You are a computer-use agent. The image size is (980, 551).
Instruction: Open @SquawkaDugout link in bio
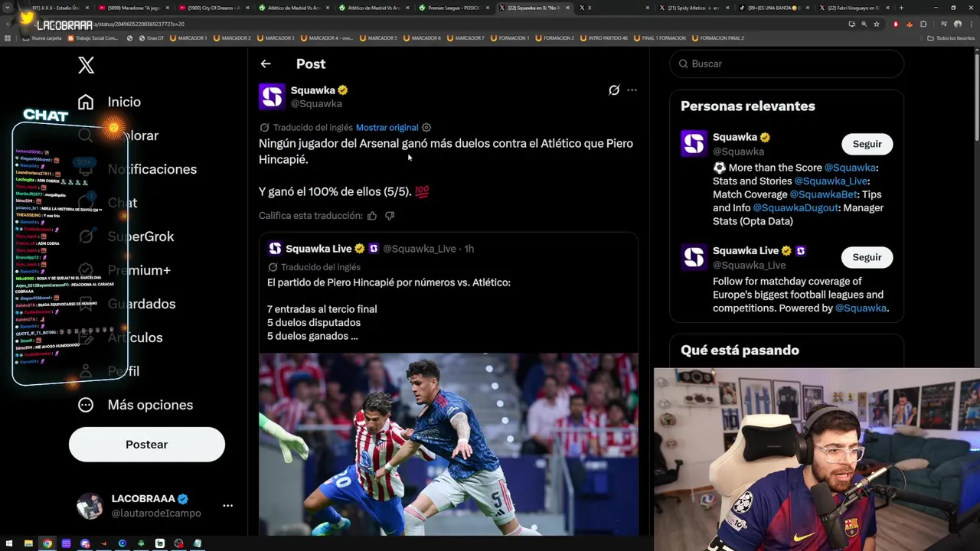(x=795, y=208)
